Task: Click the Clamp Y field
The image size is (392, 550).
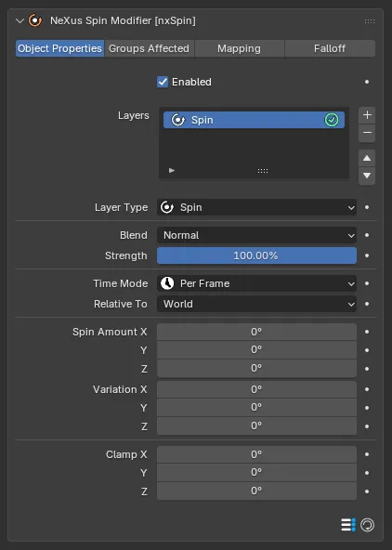Action: pyautogui.click(x=256, y=473)
